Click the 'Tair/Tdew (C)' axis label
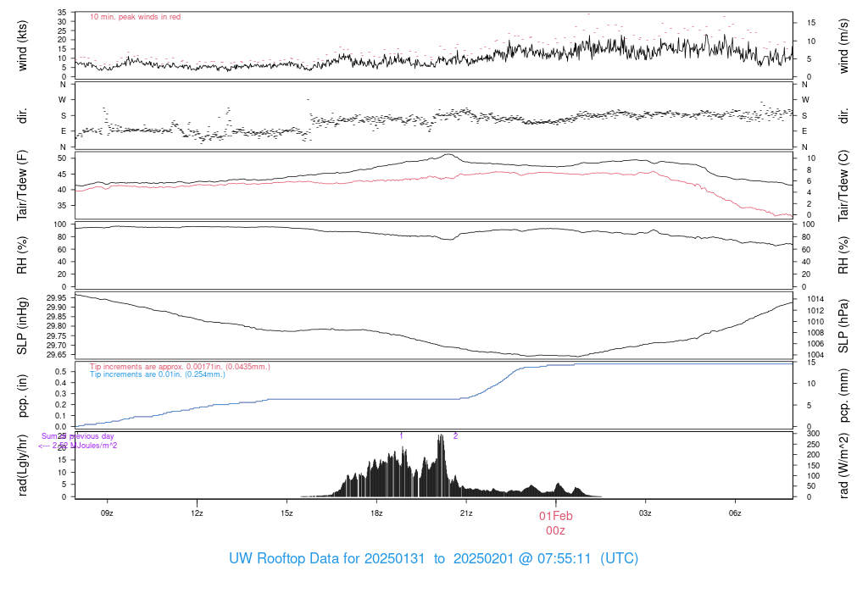 [843, 186]
